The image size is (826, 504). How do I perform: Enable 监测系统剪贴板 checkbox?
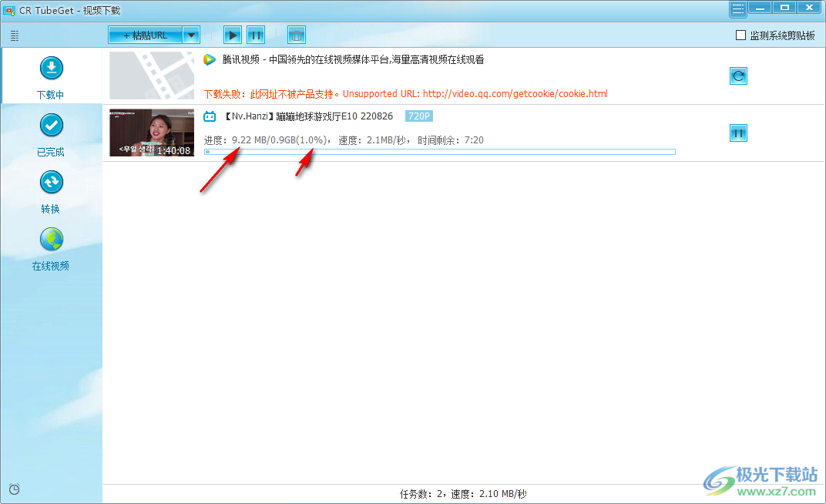[x=740, y=35]
